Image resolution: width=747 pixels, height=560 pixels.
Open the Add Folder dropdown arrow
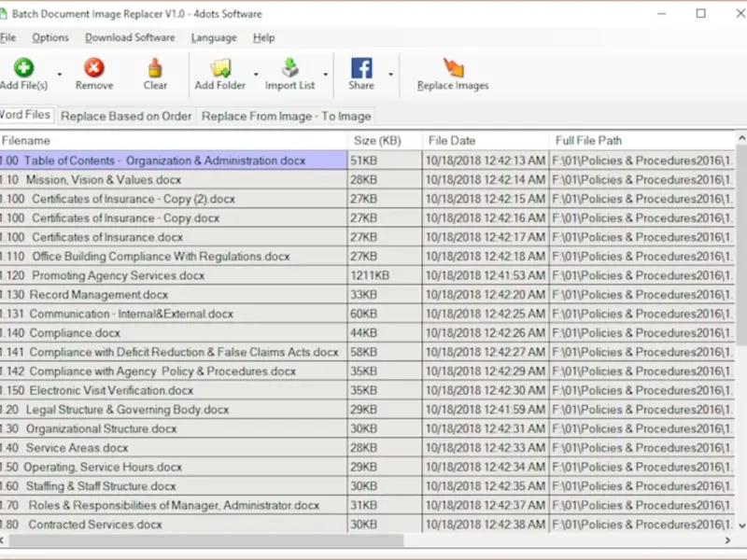coord(256,75)
